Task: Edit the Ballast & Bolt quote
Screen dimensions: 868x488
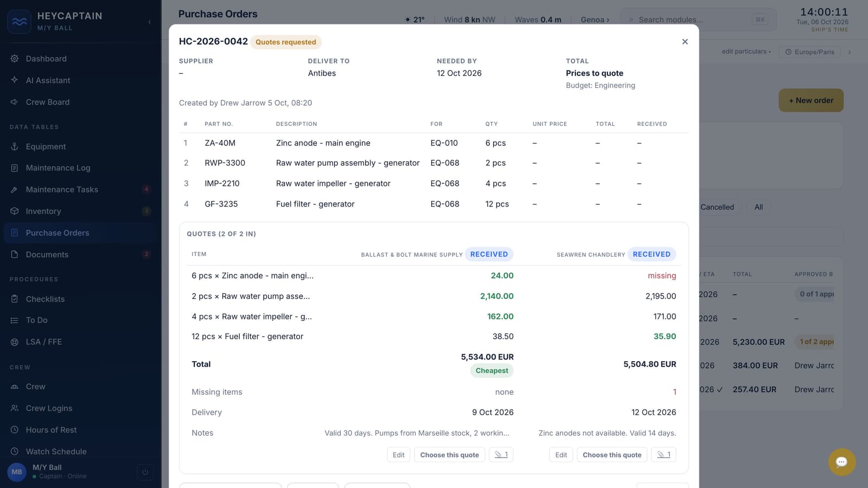Action: click(399, 455)
